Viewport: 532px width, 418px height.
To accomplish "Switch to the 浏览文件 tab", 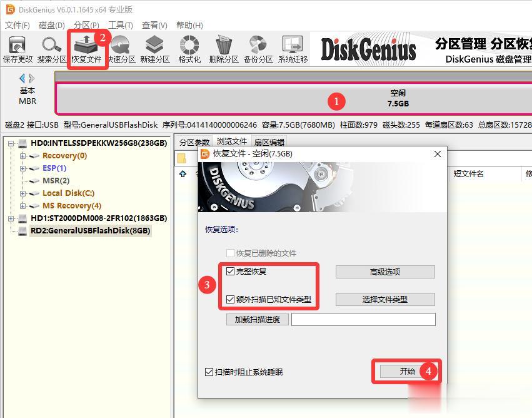I will tap(232, 141).
